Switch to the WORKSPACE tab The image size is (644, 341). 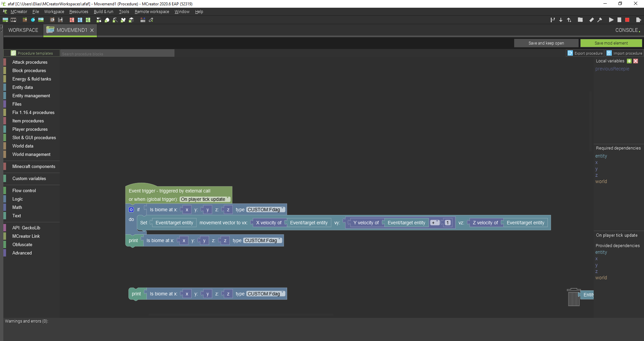[23, 30]
